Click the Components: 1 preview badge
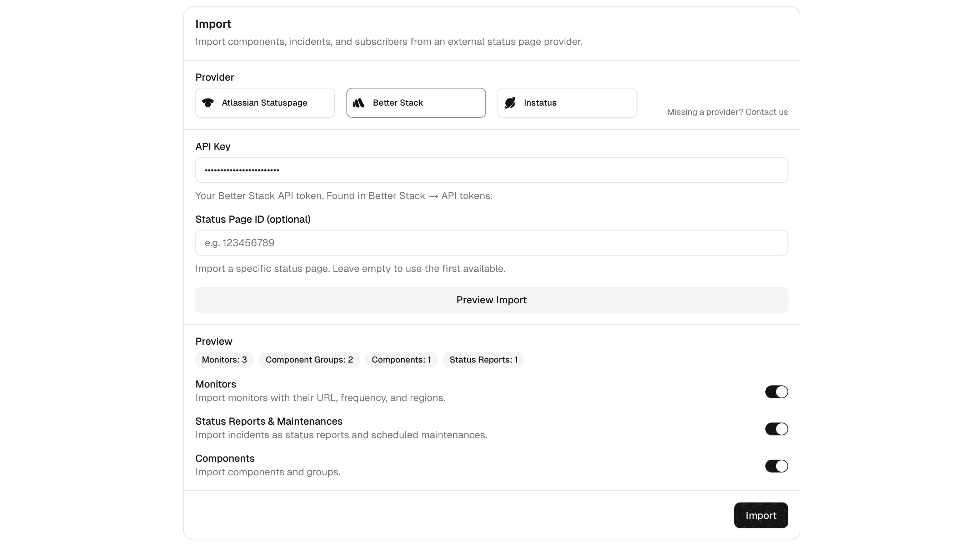The image size is (980, 551). pyautogui.click(x=401, y=359)
